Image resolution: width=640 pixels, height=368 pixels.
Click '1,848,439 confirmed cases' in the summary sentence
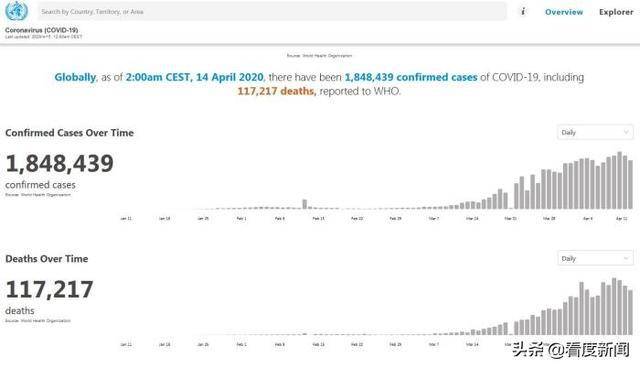point(411,77)
